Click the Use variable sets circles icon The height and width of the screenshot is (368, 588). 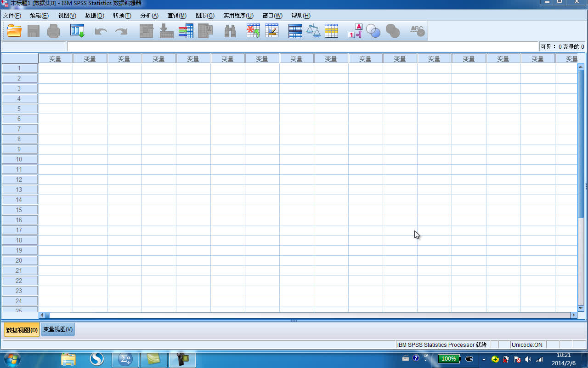tap(373, 31)
